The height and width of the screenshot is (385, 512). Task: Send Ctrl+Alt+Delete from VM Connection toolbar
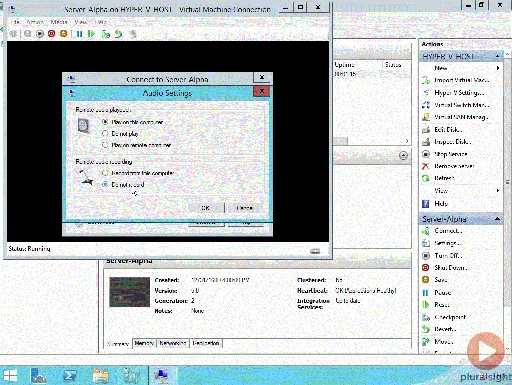[x=13, y=34]
